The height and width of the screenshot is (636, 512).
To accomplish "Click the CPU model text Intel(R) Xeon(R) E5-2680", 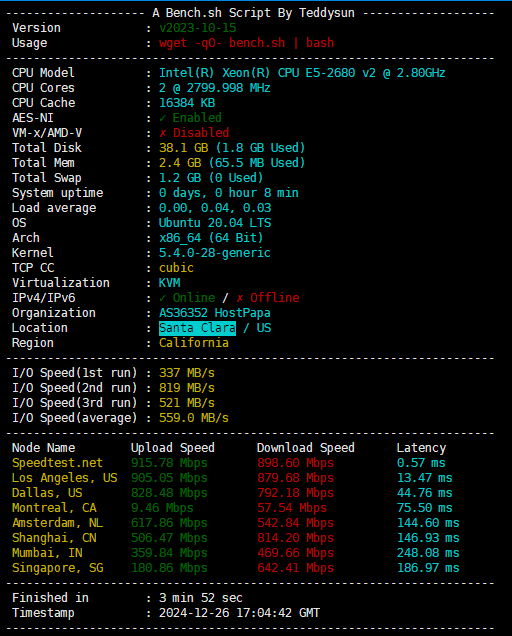I will (x=302, y=73).
